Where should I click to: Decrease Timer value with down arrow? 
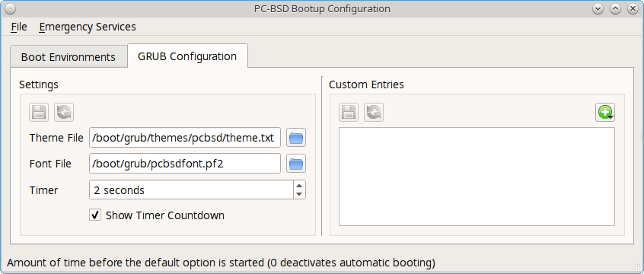click(299, 194)
